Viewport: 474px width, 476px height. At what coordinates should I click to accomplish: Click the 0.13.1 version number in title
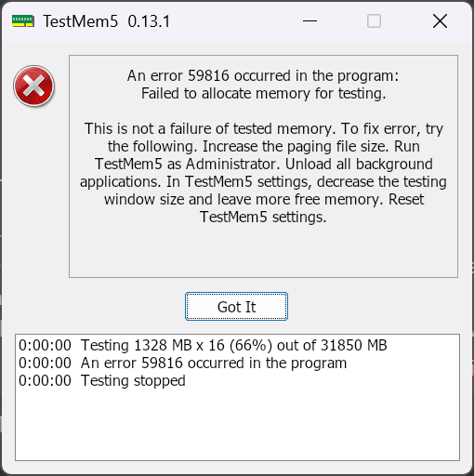pos(149,21)
